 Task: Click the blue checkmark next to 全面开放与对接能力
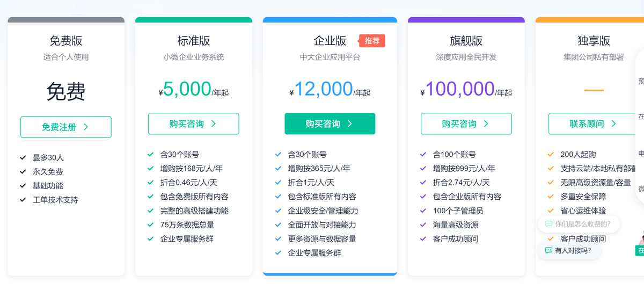point(278,225)
